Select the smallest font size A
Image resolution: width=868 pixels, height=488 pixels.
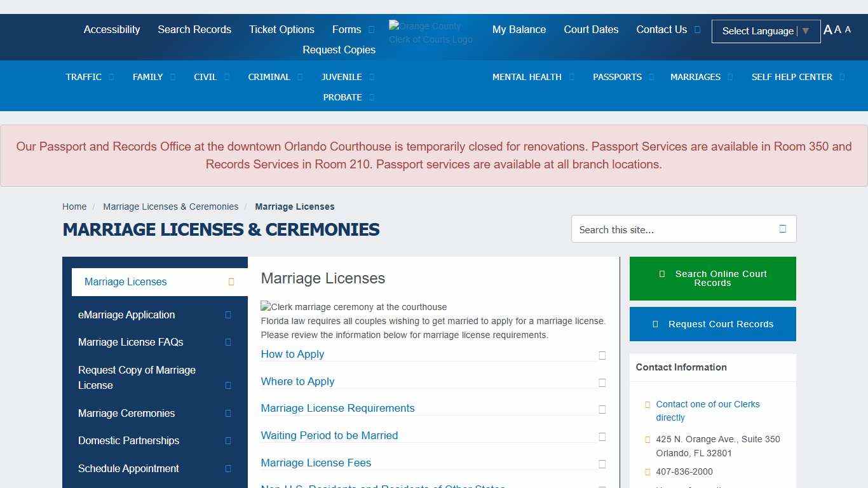pos(848,30)
